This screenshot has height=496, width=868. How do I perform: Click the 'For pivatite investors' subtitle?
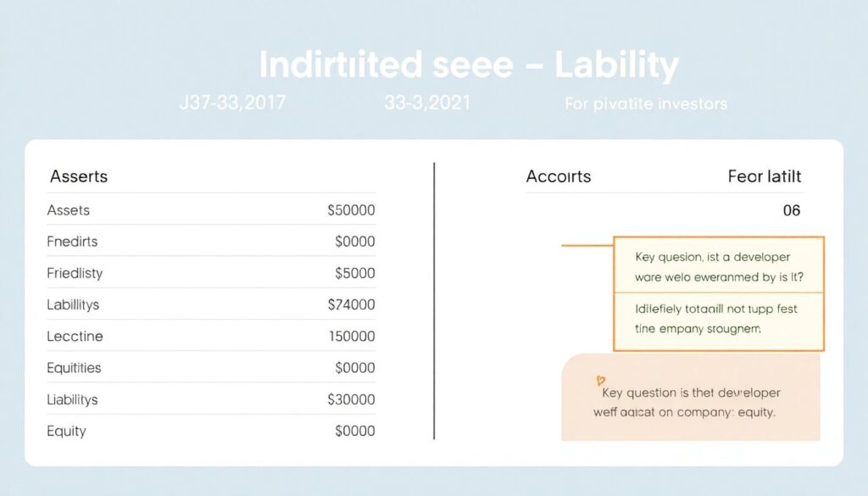coord(645,104)
